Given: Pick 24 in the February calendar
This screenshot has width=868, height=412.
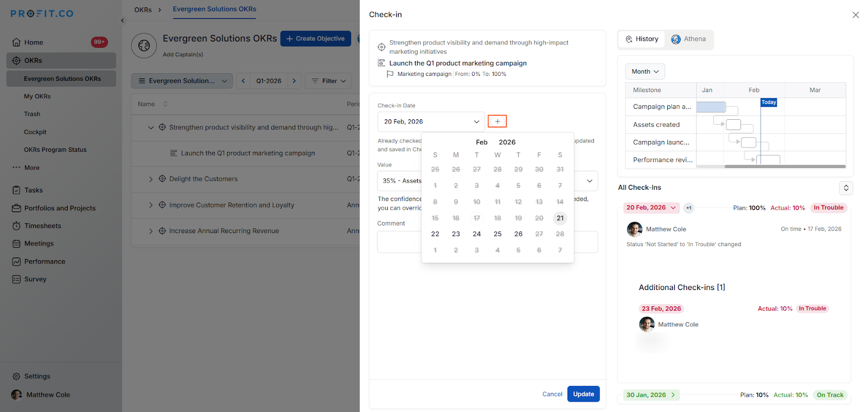Looking at the screenshot, I should (x=477, y=234).
